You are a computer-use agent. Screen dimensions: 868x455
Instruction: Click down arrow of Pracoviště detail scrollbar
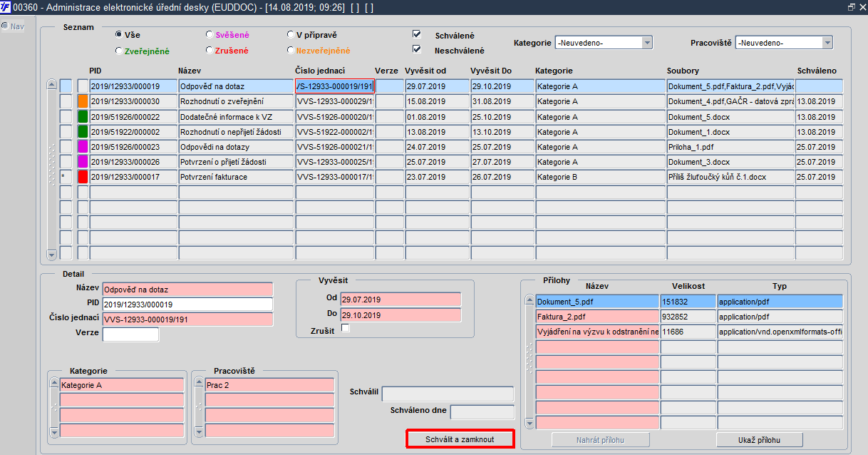pos(198,432)
